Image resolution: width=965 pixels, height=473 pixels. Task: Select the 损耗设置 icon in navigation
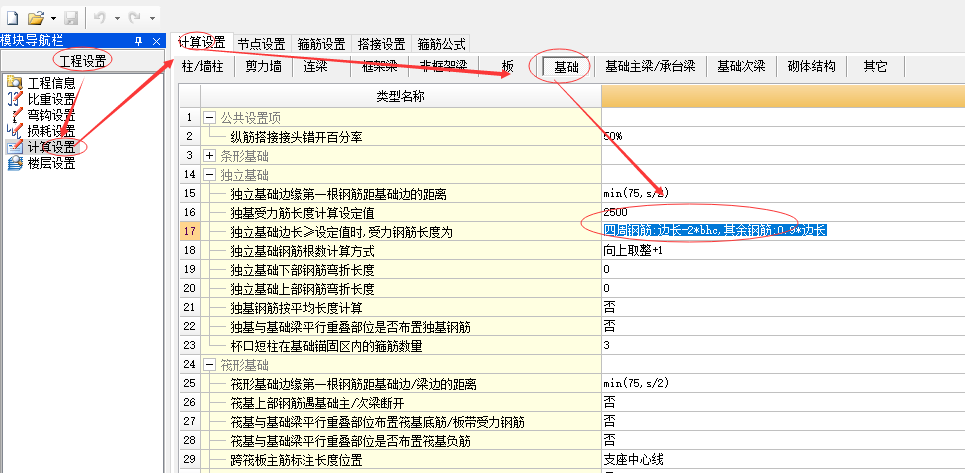pyautogui.click(x=13, y=131)
